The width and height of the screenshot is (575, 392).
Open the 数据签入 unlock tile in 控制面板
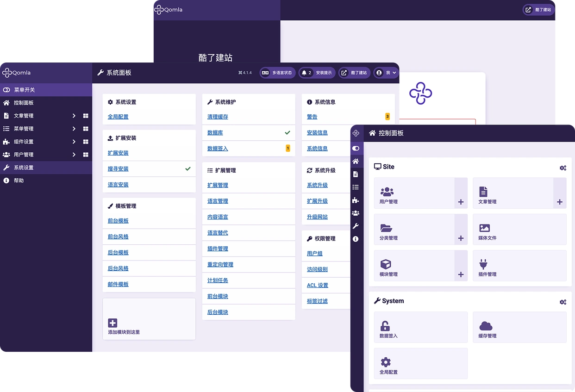(421, 327)
